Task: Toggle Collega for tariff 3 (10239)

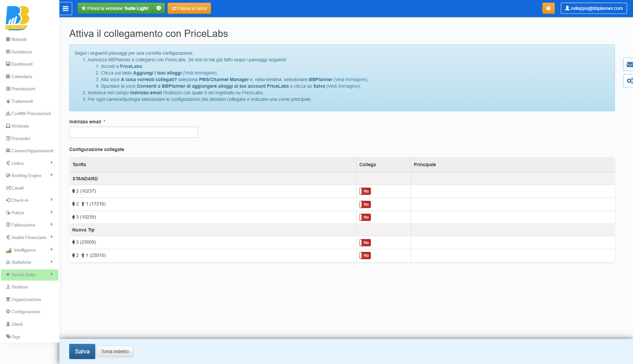Action: coord(365,217)
